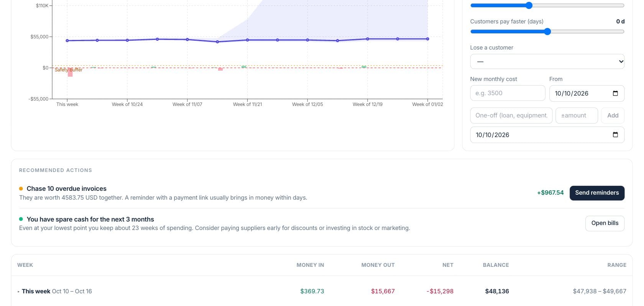Click the Week of 12/19 axis label
This screenshot has width=644, height=306.
click(x=368, y=104)
